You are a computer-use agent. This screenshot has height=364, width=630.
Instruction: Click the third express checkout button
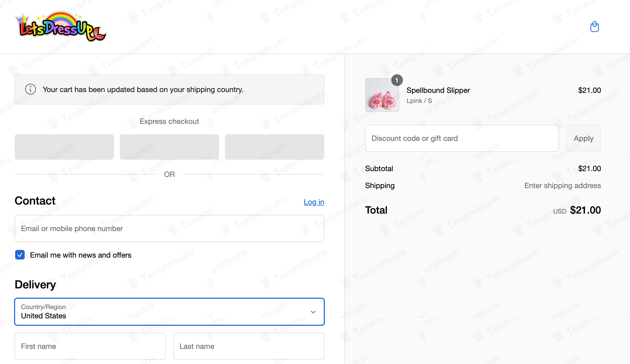click(x=275, y=147)
